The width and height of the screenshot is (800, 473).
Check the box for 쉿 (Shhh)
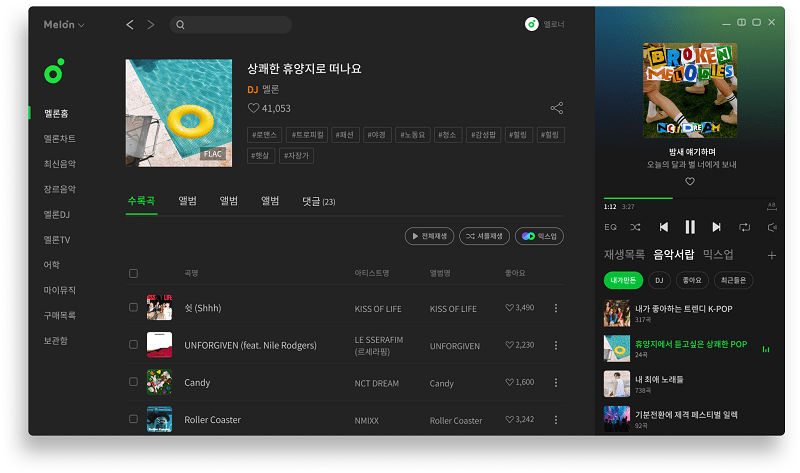pyautogui.click(x=133, y=307)
